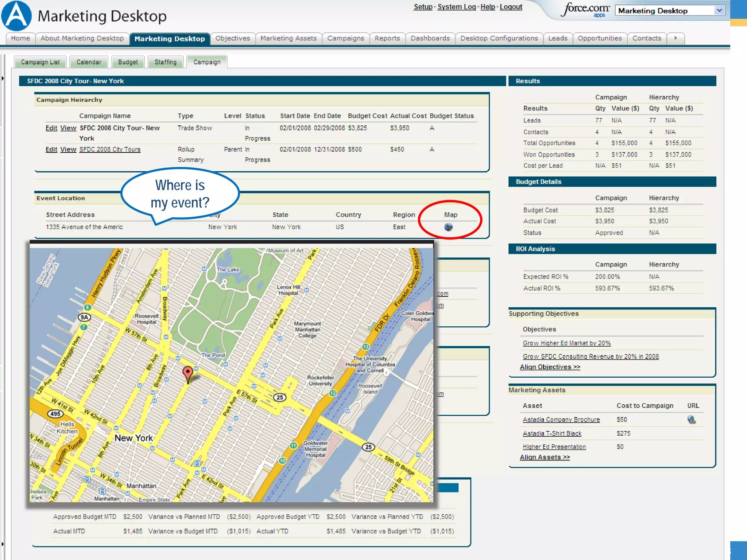Screen dimensions: 747x560
Task: Click Total Opportunities $155,000 campaign value
Action: pyautogui.click(x=624, y=143)
